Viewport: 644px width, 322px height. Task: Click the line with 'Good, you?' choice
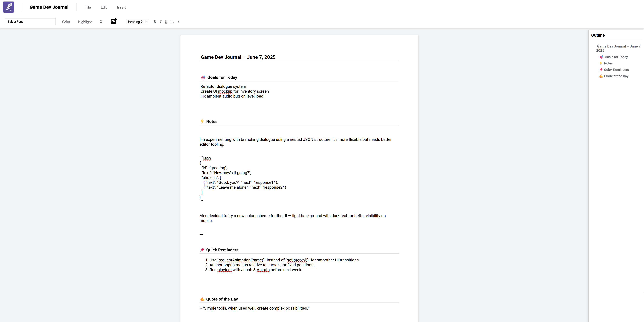click(x=240, y=182)
